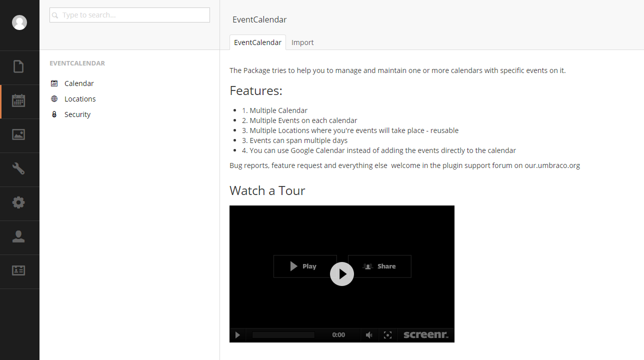The image size is (644, 360).
Task: Click the screenr logo in player
Action: coord(426,335)
